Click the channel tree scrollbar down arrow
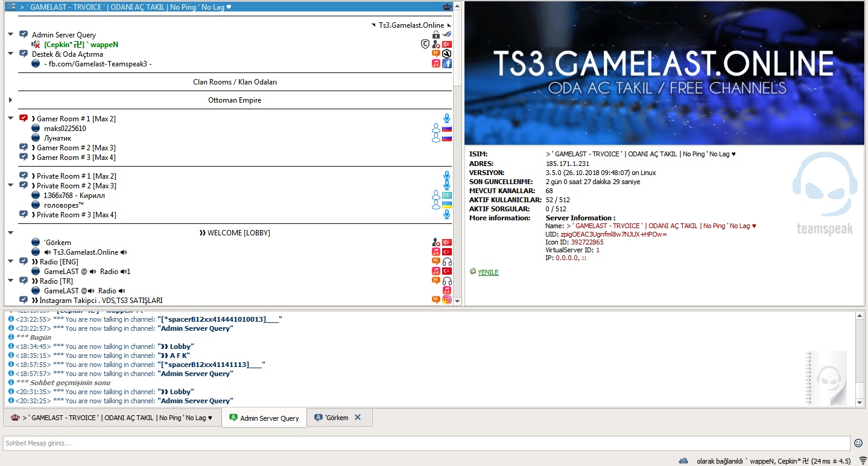The width and height of the screenshot is (868, 466). tap(457, 301)
